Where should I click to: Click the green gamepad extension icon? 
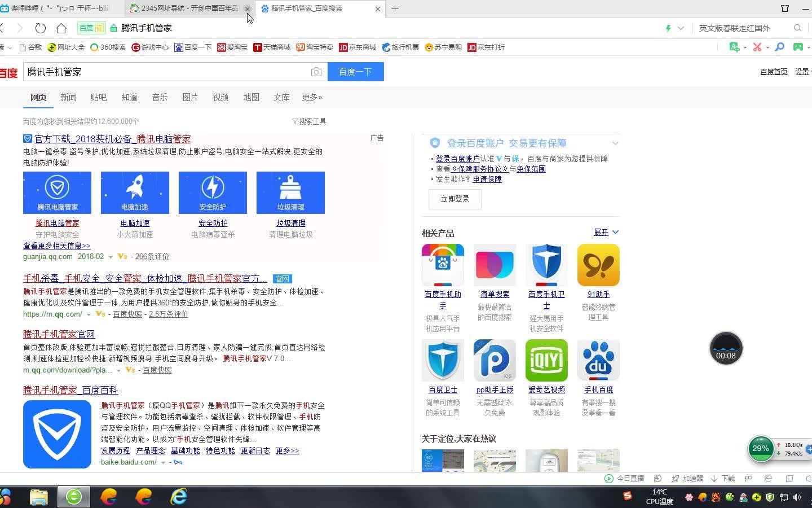[x=798, y=47]
